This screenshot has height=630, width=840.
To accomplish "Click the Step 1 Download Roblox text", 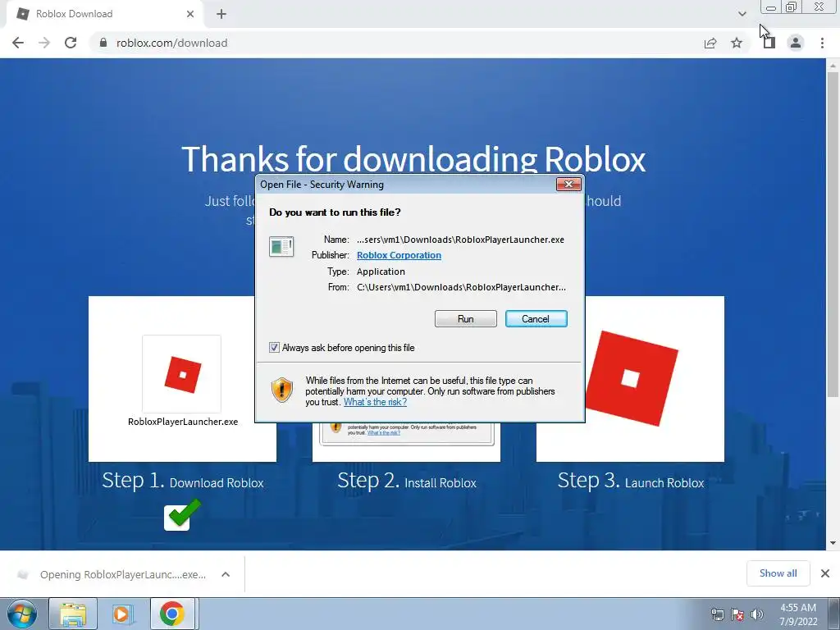I will tap(183, 481).
